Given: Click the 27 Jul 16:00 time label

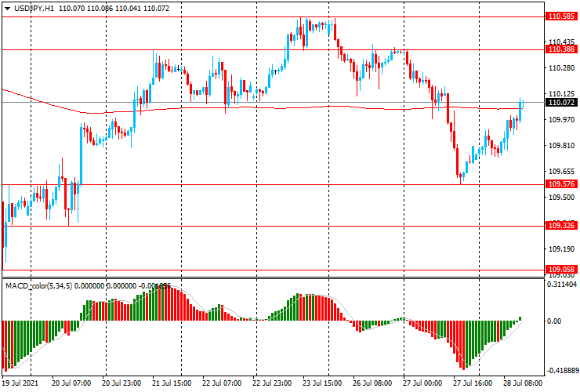Looking at the screenshot, I should pyautogui.click(x=473, y=383).
